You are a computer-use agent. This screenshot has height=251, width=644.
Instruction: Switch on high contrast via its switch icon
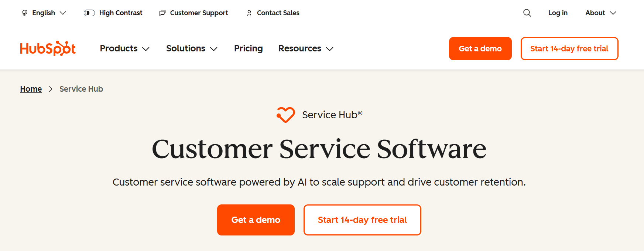tap(89, 13)
